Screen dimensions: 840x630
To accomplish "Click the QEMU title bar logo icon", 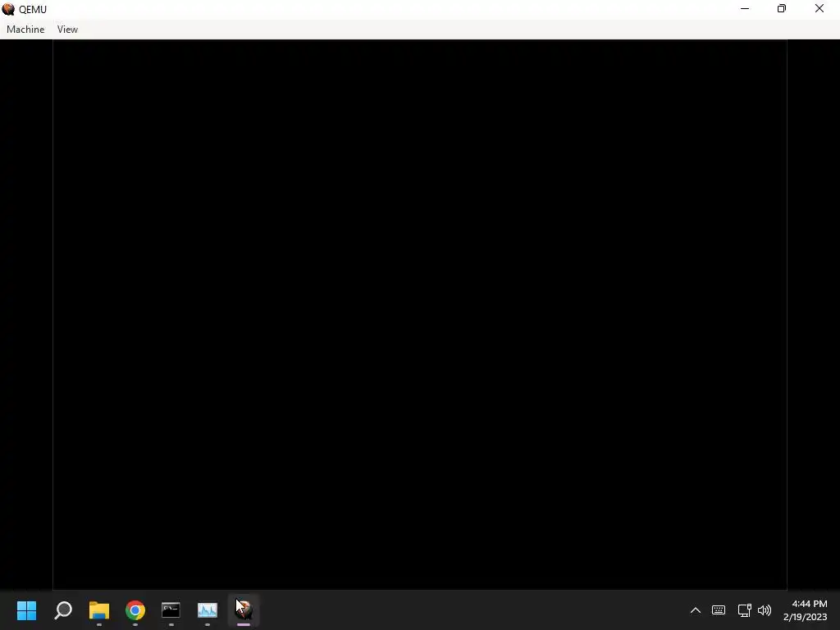I will click(x=8, y=9).
